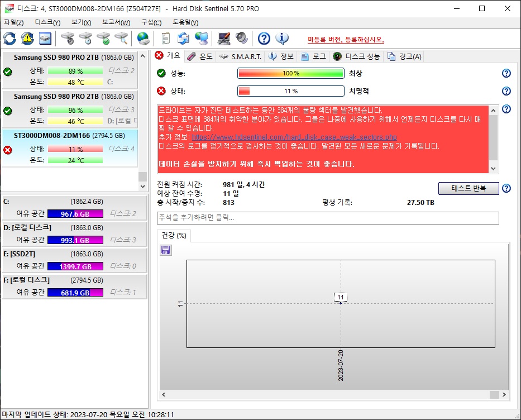
Task: Click help icon beside the 상태 bar
Action: click(x=506, y=91)
